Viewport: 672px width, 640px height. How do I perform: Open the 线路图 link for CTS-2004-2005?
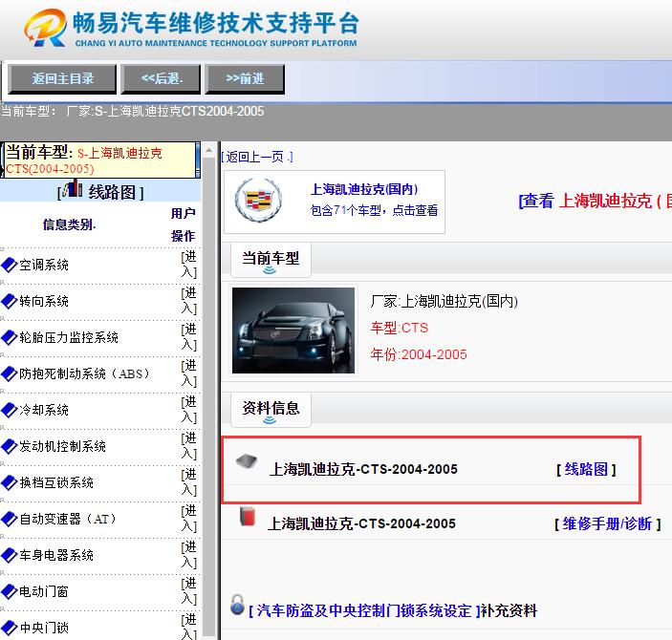[x=586, y=470]
